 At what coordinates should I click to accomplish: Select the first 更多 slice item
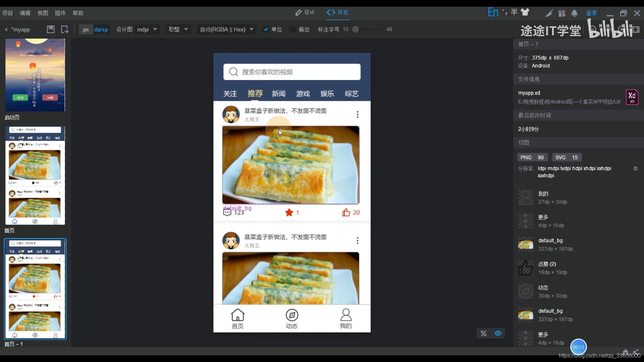tap(579, 221)
